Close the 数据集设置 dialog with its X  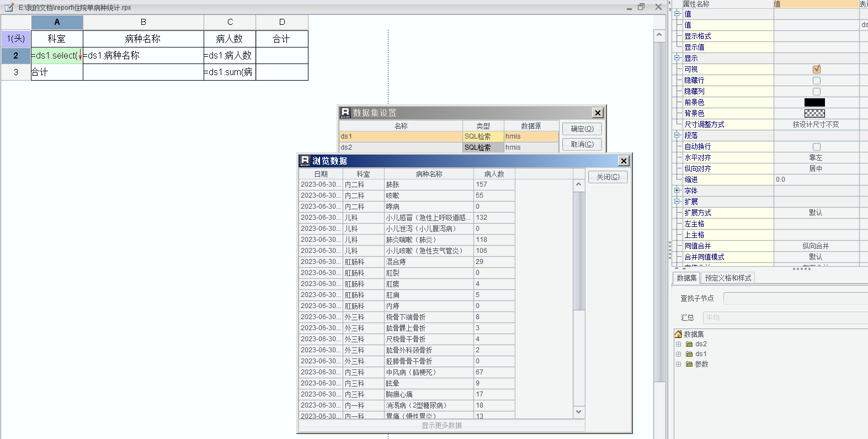tap(598, 113)
